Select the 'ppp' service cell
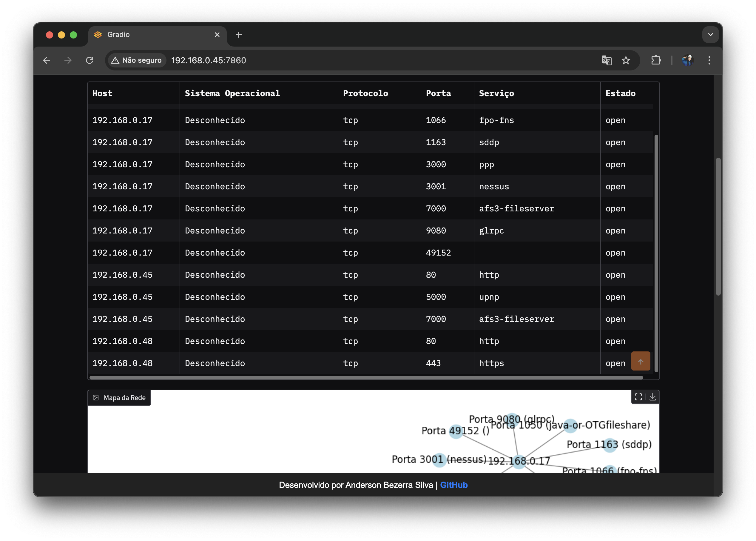The image size is (756, 541). [x=537, y=164]
